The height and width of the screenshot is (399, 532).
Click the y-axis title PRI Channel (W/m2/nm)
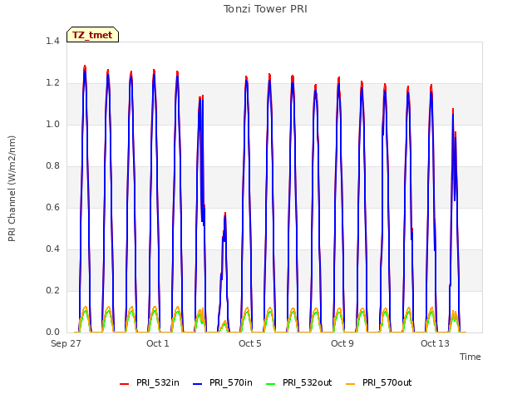pyautogui.click(x=12, y=189)
